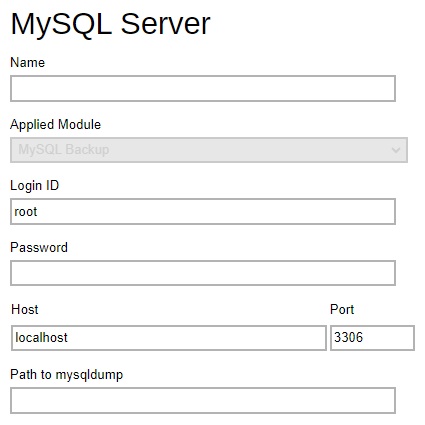Focus the Path to mysqldump field
The height and width of the screenshot is (425, 425).
coord(203,400)
